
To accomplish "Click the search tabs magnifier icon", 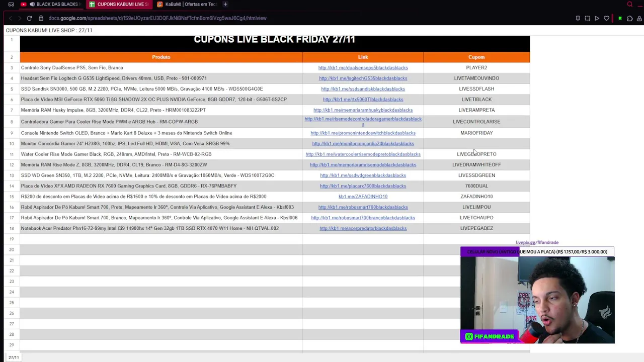I will [x=629, y=4].
